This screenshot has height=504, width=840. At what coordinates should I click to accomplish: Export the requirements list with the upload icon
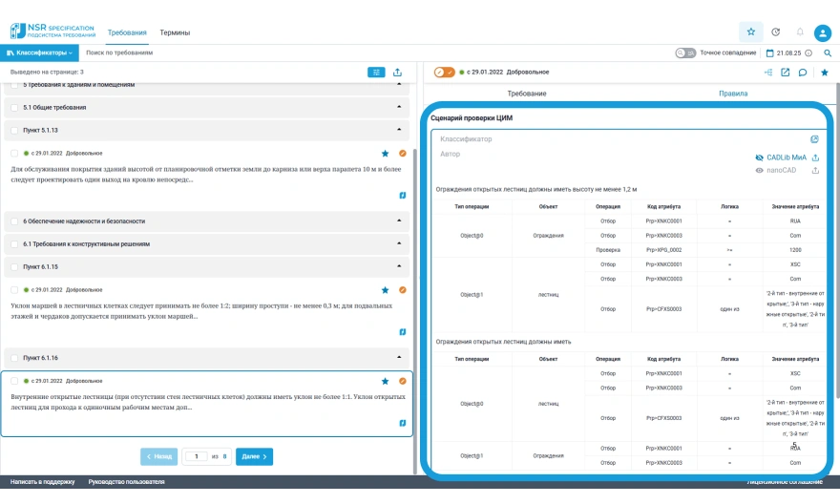pos(398,72)
